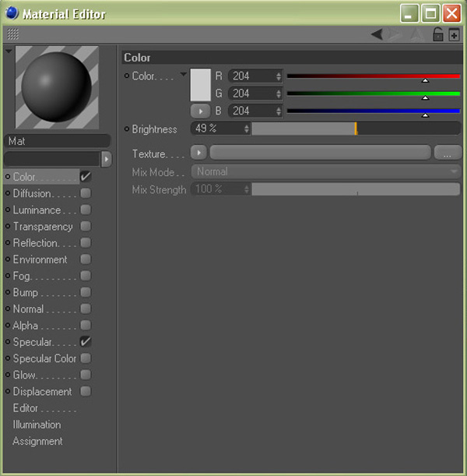
Task: Open the Mix Mode Normal dropdown
Action: click(x=325, y=171)
